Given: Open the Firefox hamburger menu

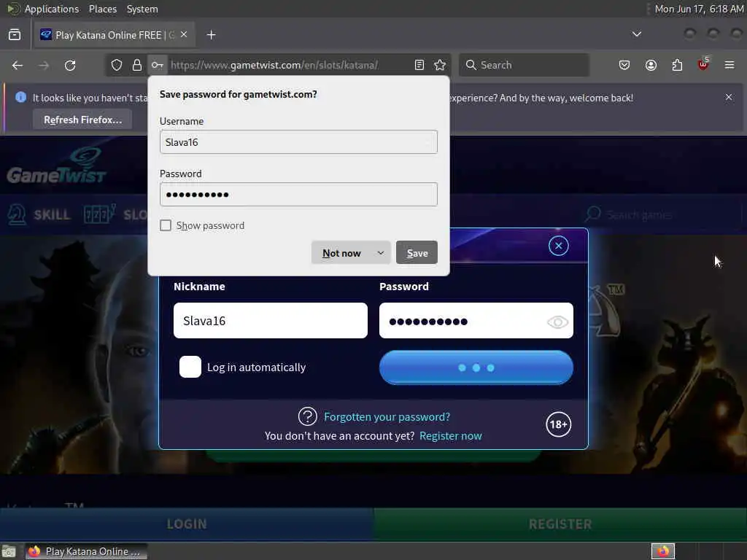Looking at the screenshot, I should tap(729, 65).
